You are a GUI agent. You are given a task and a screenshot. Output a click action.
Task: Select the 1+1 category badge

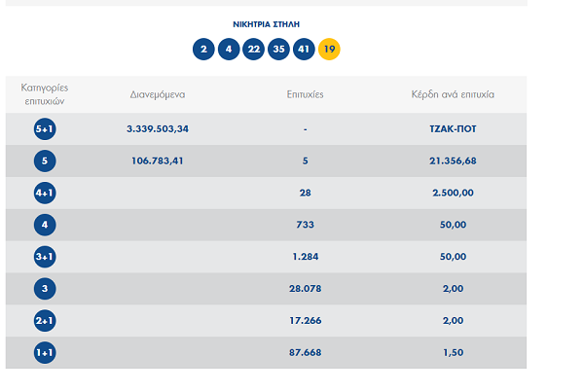44,352
